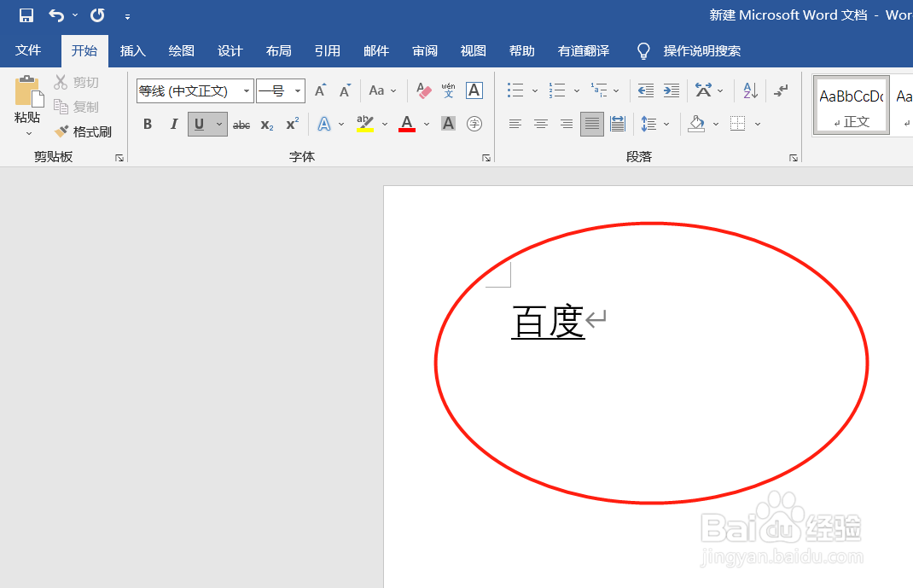This screenshot has height=588, width=913.
Task: Expand the 粘贴 options arrow
Action: [x=28, y=134]
